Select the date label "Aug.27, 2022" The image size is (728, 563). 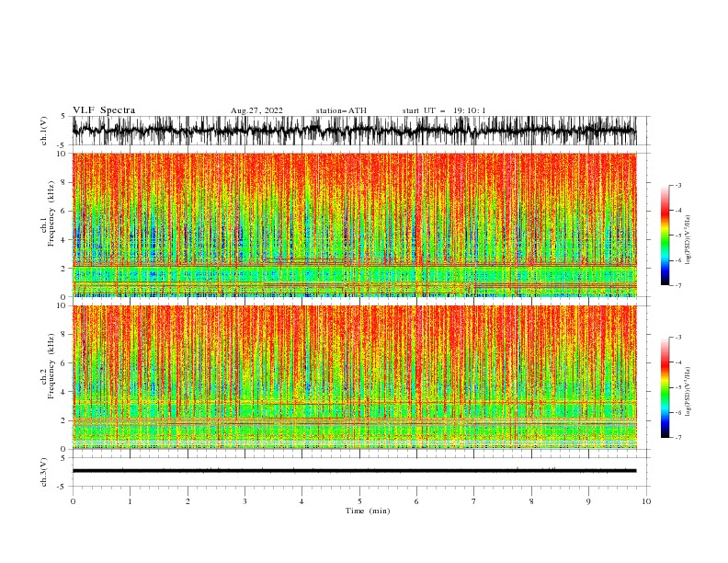[x=256, y=110]
